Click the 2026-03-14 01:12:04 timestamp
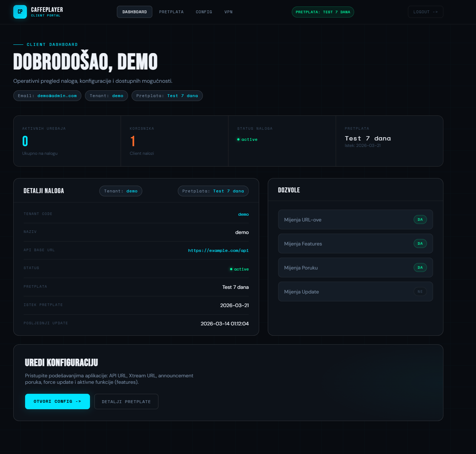Screen dimensions: 476x454 (225, 324)
